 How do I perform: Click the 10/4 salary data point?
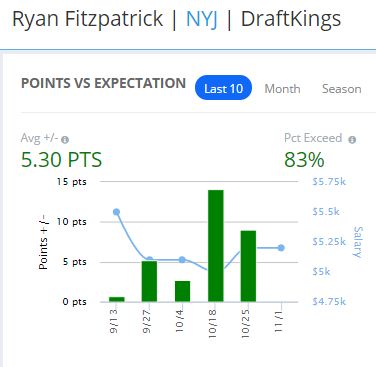182,260
